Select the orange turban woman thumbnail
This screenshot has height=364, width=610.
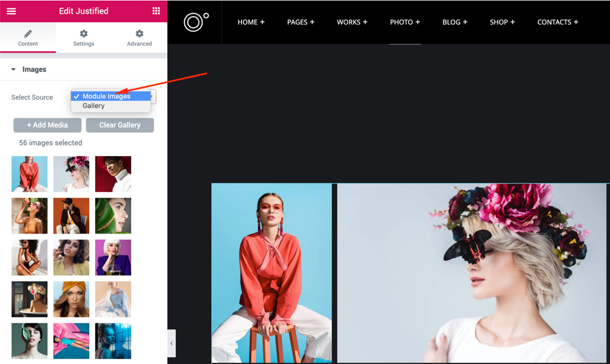(x=71, y=299)
